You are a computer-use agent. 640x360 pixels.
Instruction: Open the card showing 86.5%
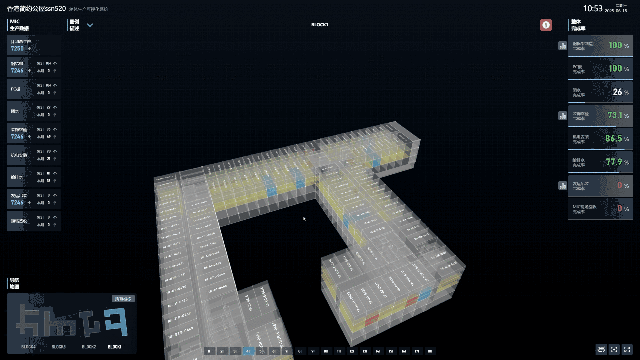tap(600, 139)
